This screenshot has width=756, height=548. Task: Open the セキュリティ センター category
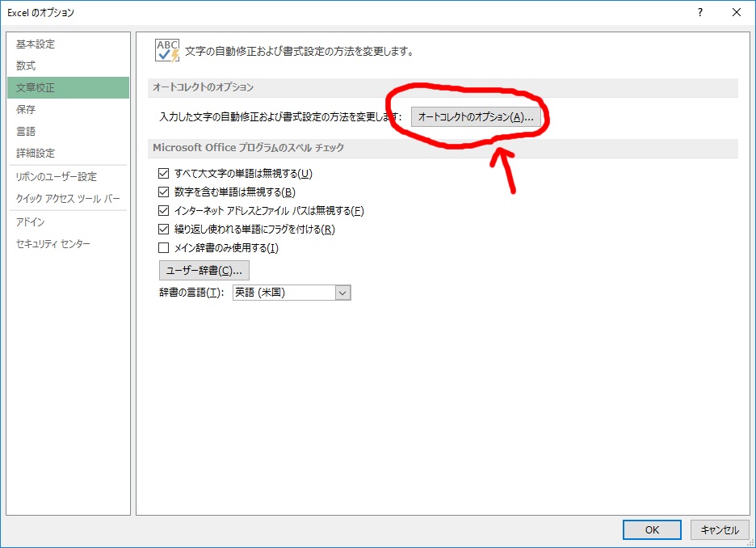point(68,243)
